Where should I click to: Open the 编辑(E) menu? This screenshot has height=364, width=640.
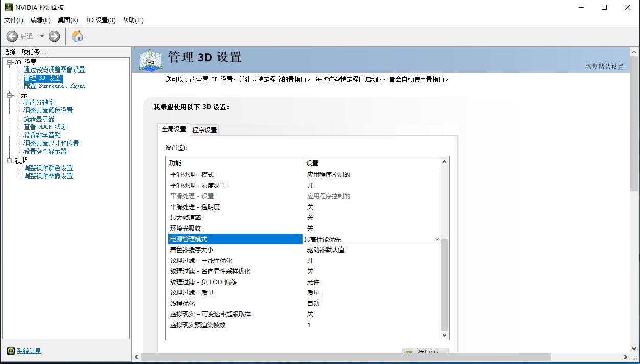[41, 20]
